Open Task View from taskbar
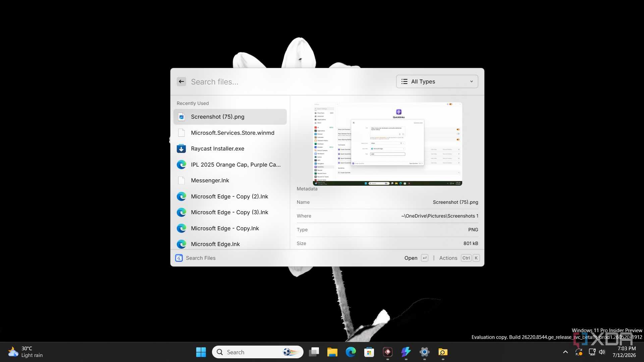Screen dimensions: 644x362 [314, 352]
